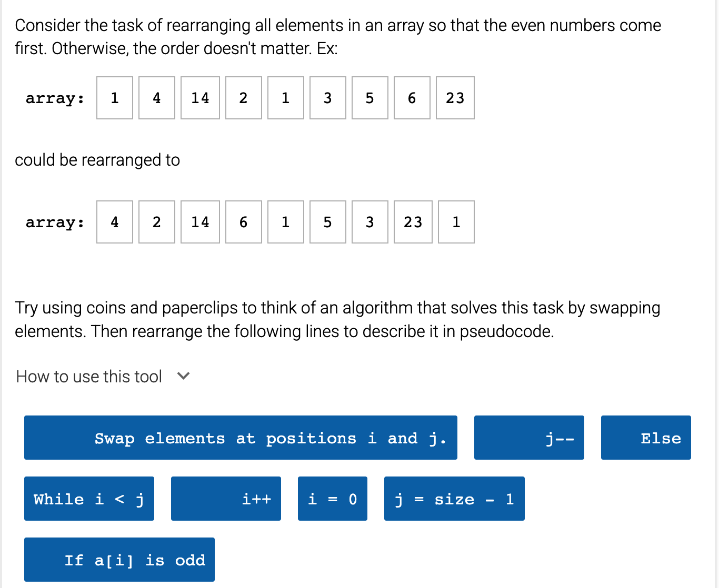Click the chevron next to 'How to use this tool'
The height and width of the screenshot is (588, 719).
pyautogui.click(x=183, y=376)
